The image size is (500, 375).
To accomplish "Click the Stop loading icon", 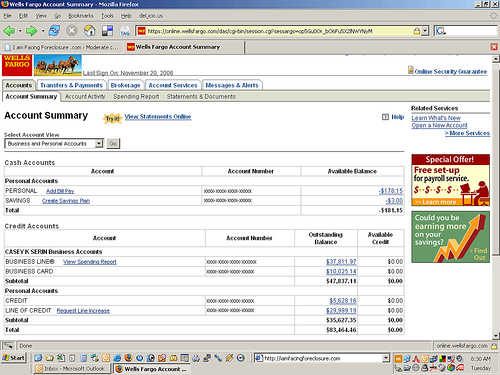I will click(x=71, y=31).
